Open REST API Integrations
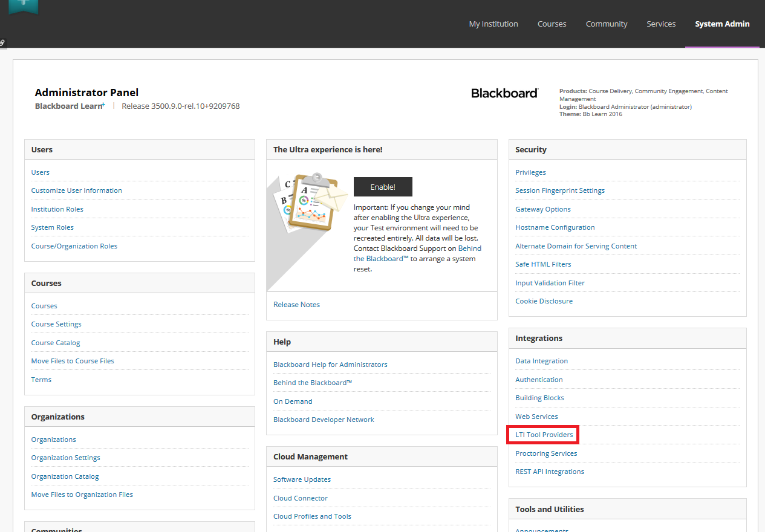Screen dimensions: 765x532 click(550, 472)
